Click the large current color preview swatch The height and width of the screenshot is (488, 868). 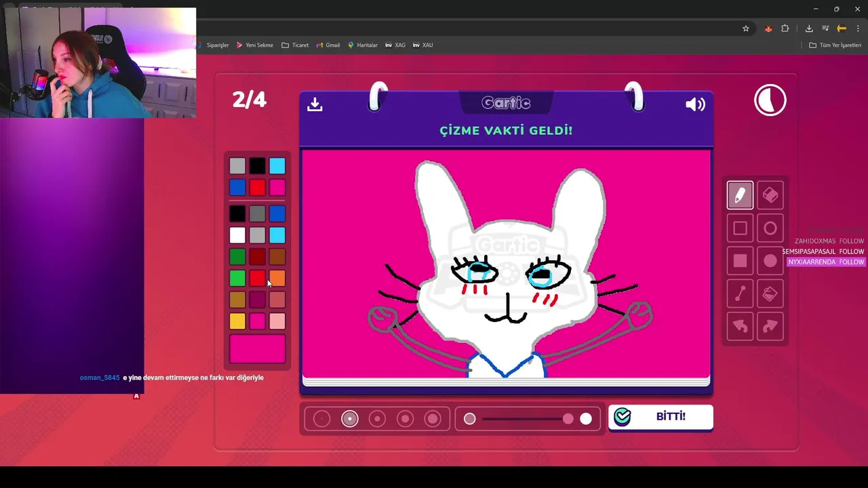click(x=257, y=348)
